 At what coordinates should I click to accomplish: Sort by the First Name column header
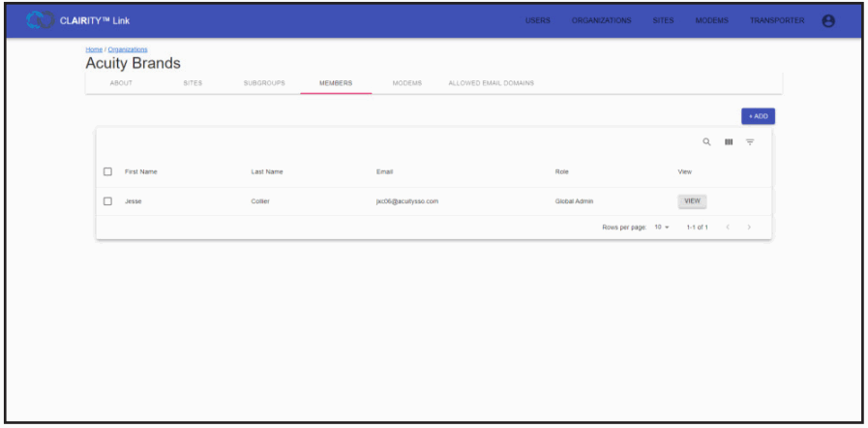click(x=141, y=171)
